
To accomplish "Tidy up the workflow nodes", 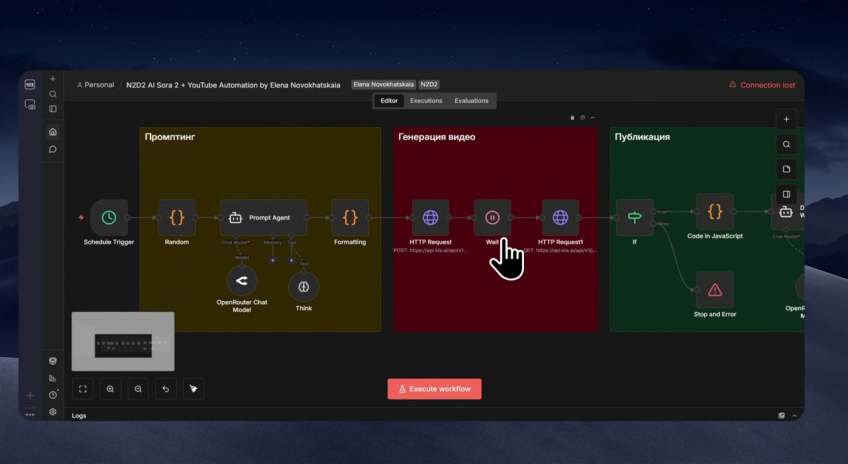I will coord(194,389).
